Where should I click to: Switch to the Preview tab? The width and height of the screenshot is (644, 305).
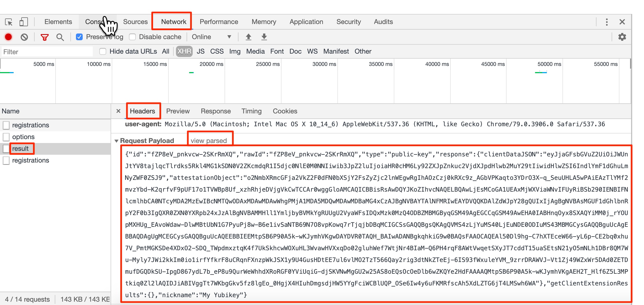pos(178,111)
